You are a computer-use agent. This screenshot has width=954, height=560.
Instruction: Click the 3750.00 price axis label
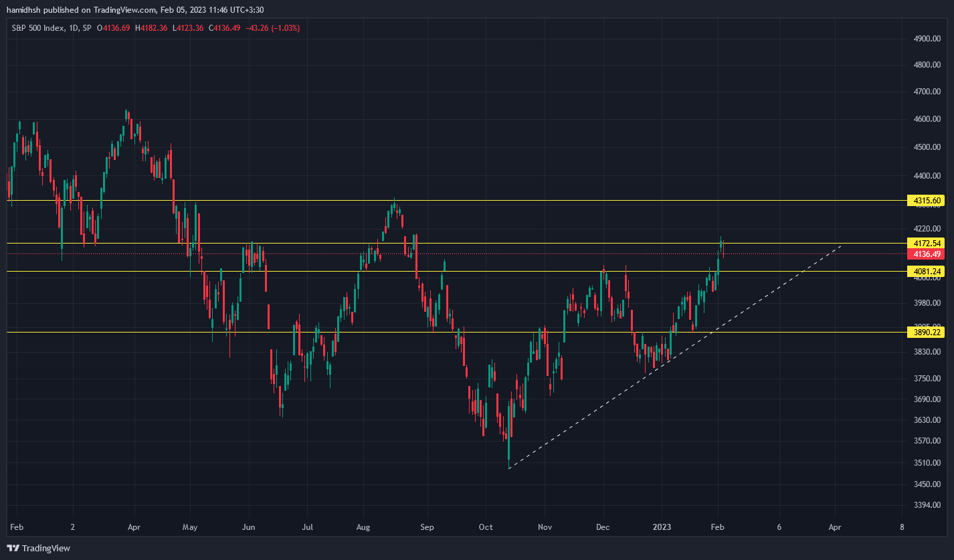click(927, 379)
